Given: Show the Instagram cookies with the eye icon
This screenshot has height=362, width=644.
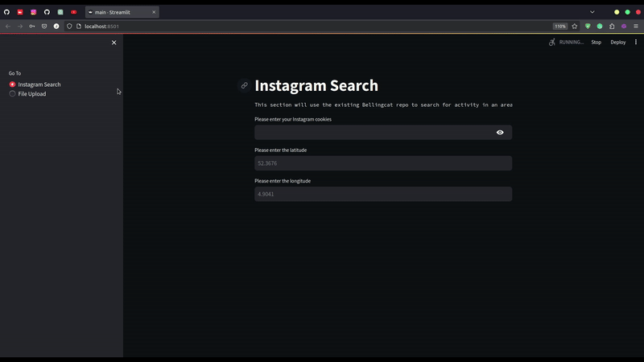Looking at the screenshot, I should (500, 133).
